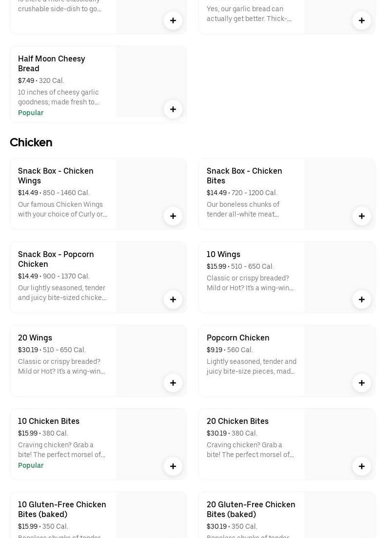Click the Chicken section heading
This screenshot has width=392, height=538.
tap(31, 142)
